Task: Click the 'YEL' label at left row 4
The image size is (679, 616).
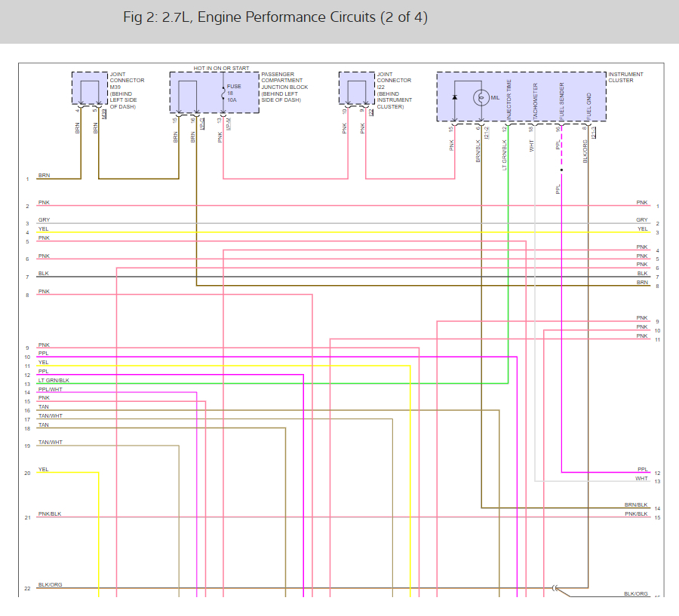Action: click(43, 229)
